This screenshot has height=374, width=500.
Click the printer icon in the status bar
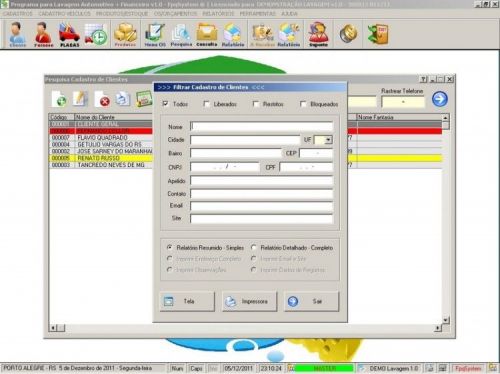[430, 368]
